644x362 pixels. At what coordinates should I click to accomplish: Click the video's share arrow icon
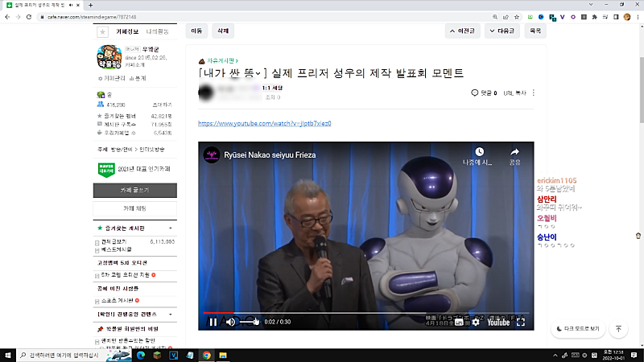(514, 153)
